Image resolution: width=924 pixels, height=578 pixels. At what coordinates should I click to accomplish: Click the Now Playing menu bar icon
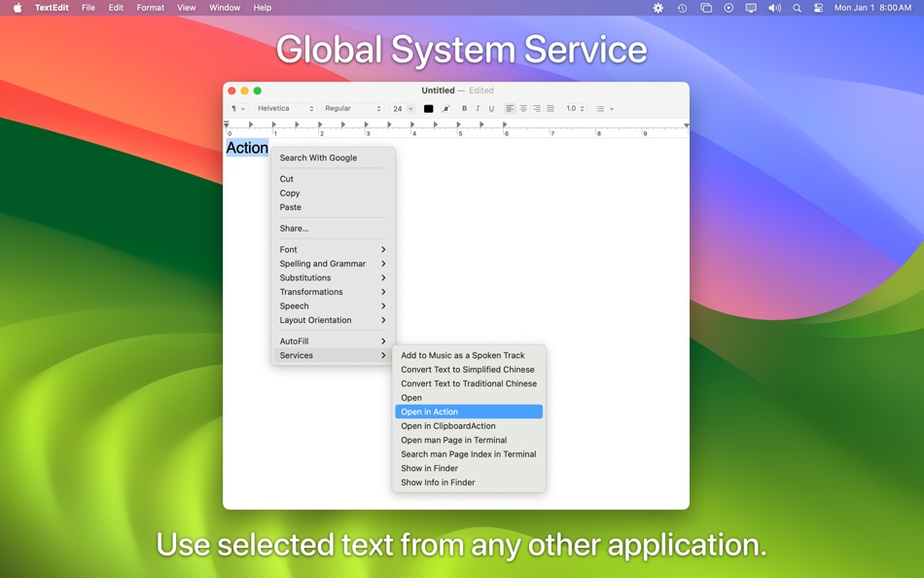click(x=729, y=8)
